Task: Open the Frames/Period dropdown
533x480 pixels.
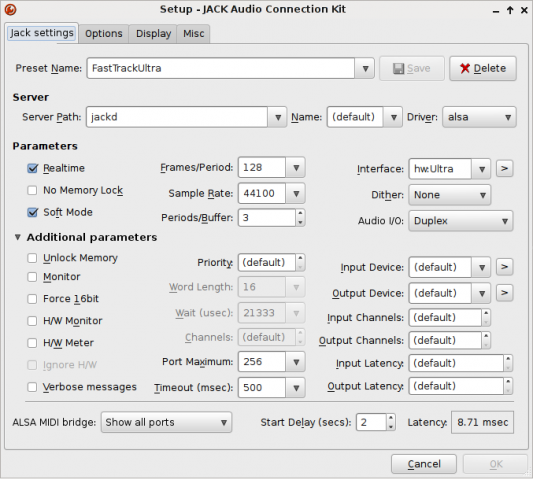Action: point(296,168)
